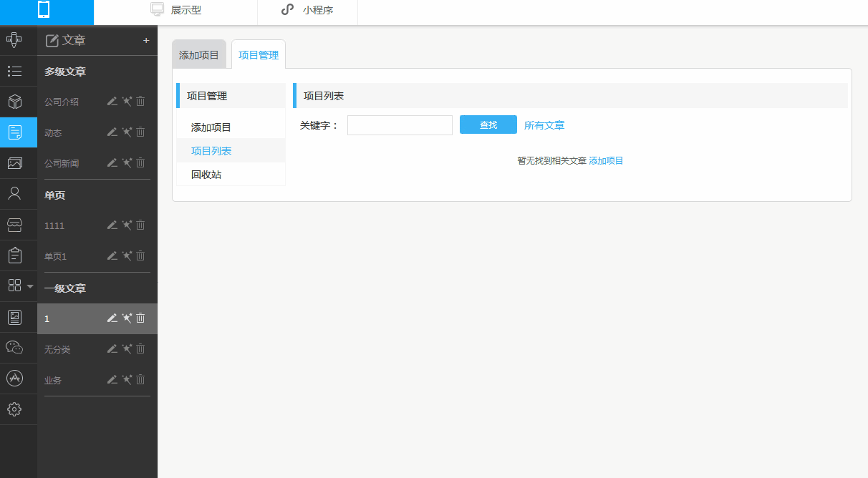The width and height of the screenshot is (868, 478).
Task: Open magic wand for entry 1
Action: [127, 318]
